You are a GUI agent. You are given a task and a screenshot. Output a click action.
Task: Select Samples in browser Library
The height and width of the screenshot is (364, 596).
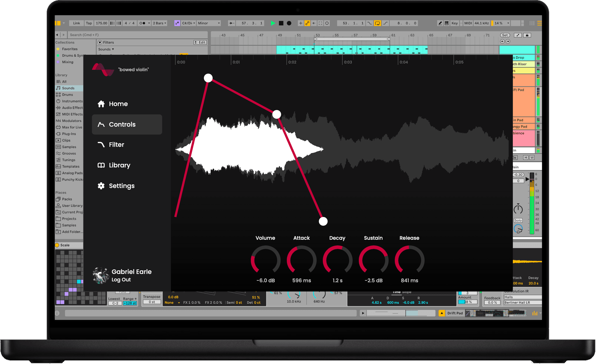69,147
